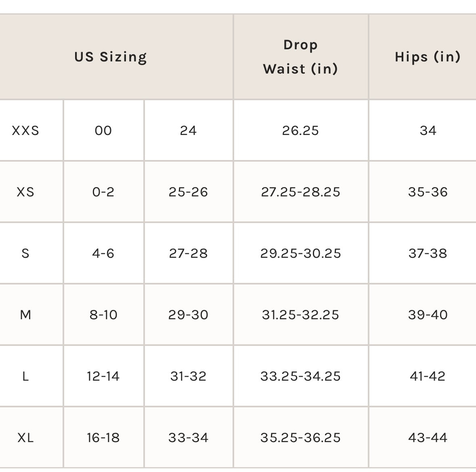The image size is (476, 472).
Task: Click the 43-44 hips cell
Action: [x=428, y=438]
